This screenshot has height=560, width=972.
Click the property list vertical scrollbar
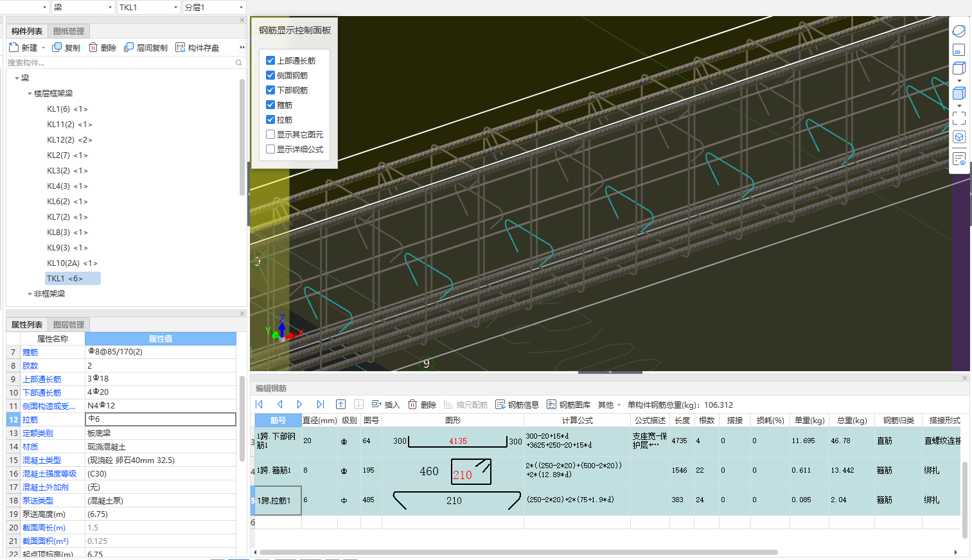tap(242, 417)
